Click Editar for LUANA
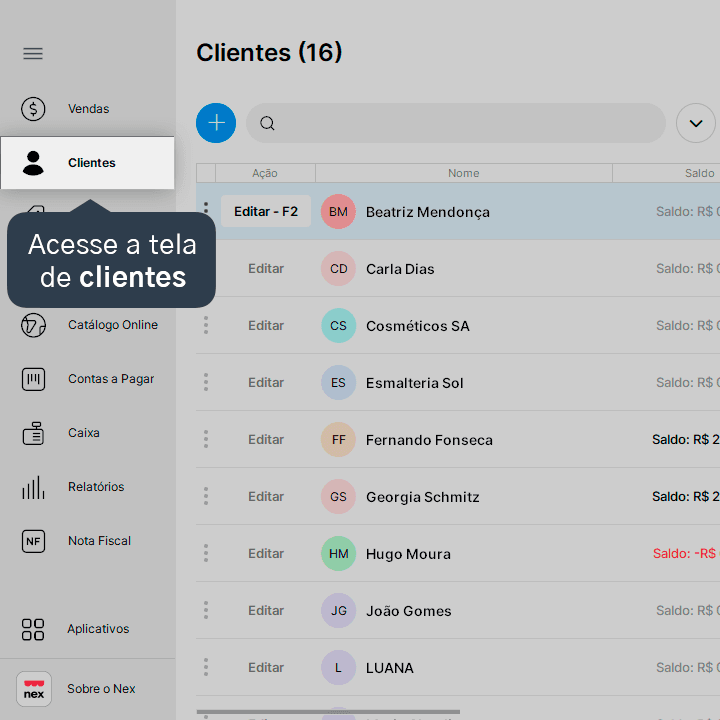 point(266,667)
